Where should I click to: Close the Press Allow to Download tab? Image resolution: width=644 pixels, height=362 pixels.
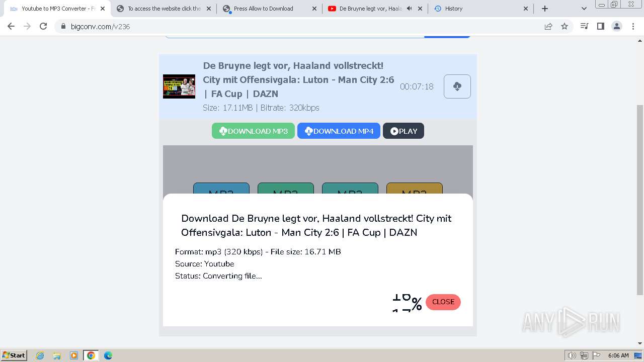pyautogui.click(x=314, y=9)
